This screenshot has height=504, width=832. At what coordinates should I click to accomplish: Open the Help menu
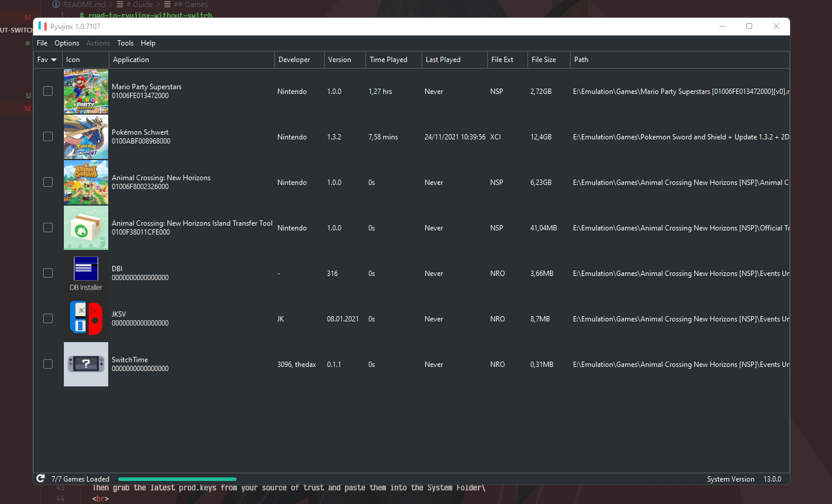coord(148,43)
